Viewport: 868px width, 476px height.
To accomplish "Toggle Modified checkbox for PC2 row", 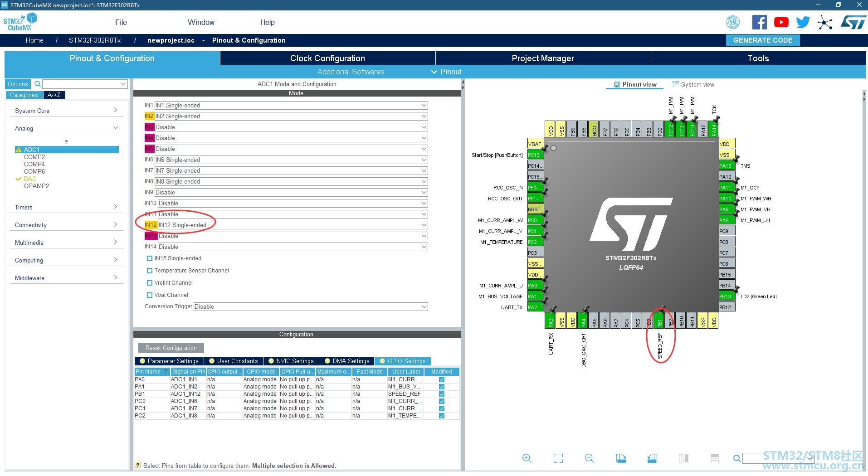I will click(442, 416).
